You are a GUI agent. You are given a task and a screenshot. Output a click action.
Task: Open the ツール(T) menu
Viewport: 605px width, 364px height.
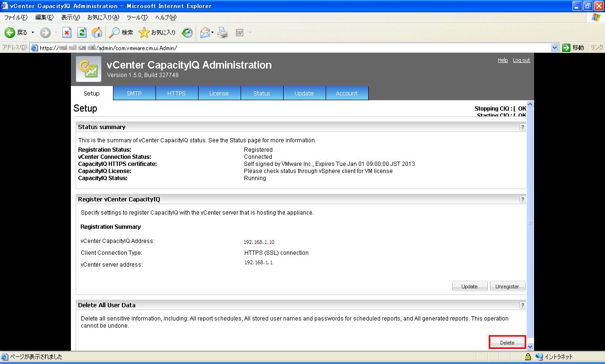pos(137,17)
